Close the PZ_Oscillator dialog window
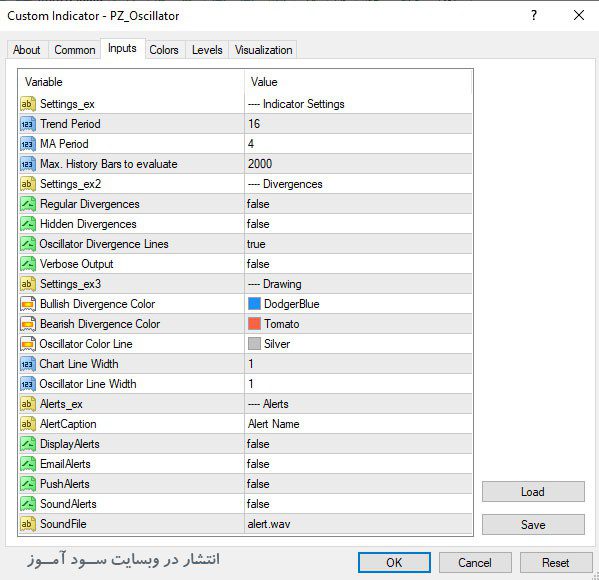599x580 pixels. (x=579, y=15)
